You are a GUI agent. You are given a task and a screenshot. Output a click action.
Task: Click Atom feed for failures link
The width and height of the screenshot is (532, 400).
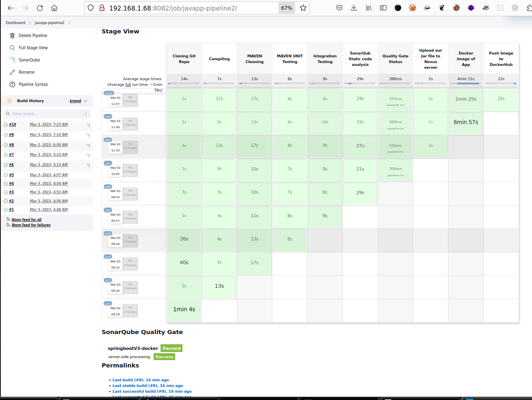31,225
